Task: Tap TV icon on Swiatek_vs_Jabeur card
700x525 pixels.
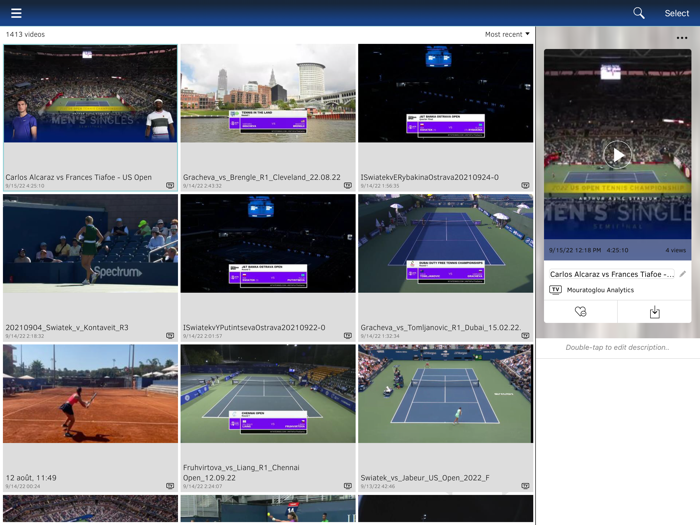Action: pyautogui.click(x=525, y=486)
